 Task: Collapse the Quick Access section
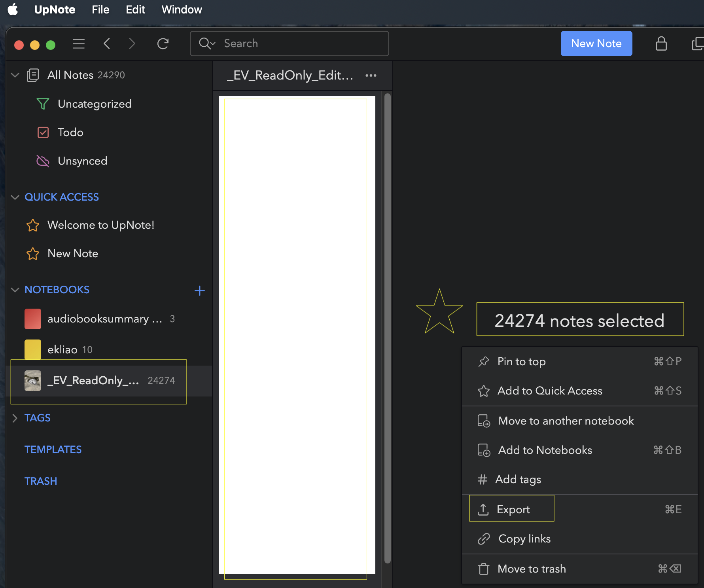click(15, 197)
